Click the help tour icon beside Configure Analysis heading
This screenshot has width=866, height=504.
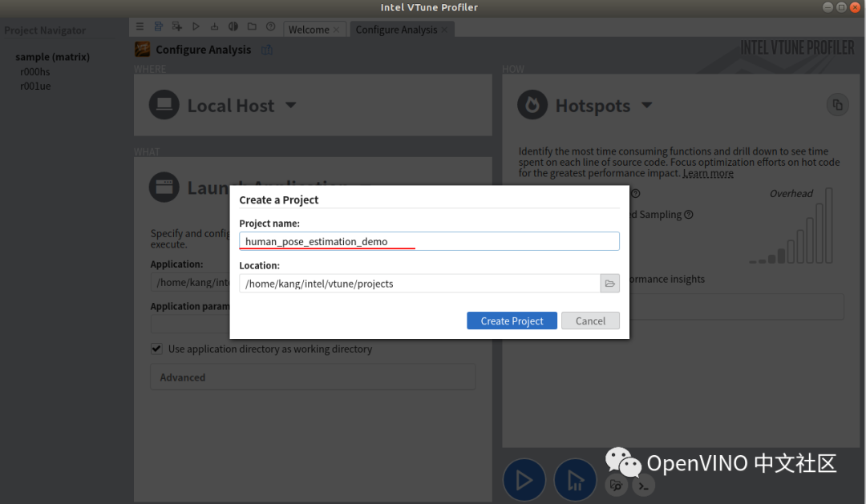tap(267, 50)
